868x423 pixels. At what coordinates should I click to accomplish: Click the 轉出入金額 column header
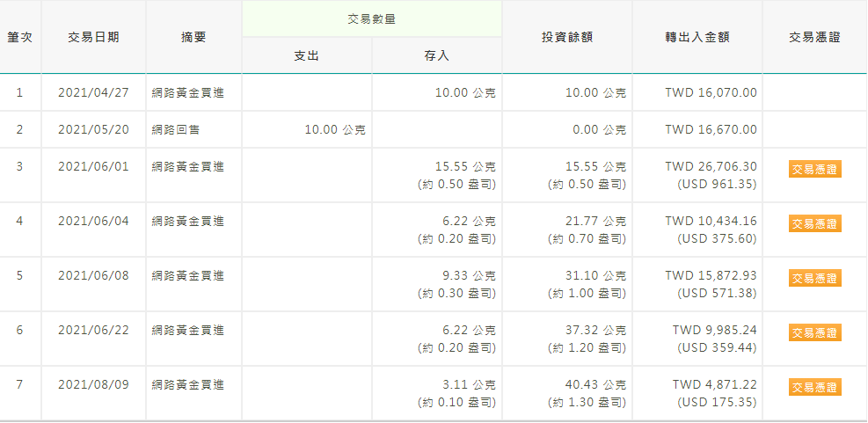click(x=697, y=37)
